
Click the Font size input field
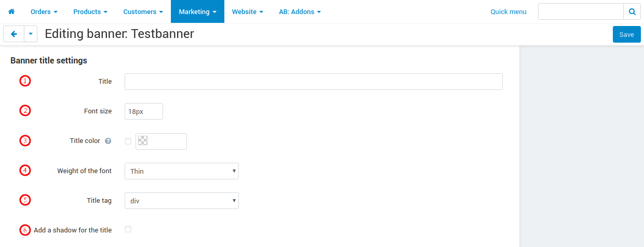click(144, 111)
